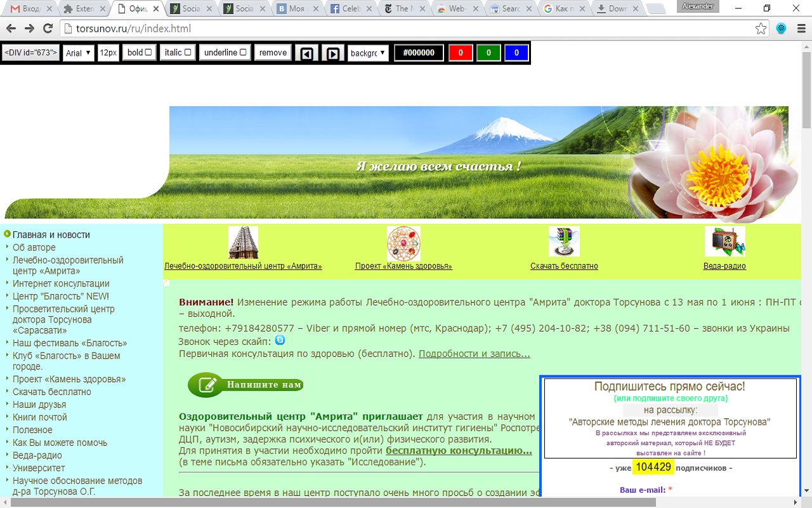Viewport: 812px width, 508px height.
Task: Click the Amrita temple image icon
Action: (x=243, y=243)
